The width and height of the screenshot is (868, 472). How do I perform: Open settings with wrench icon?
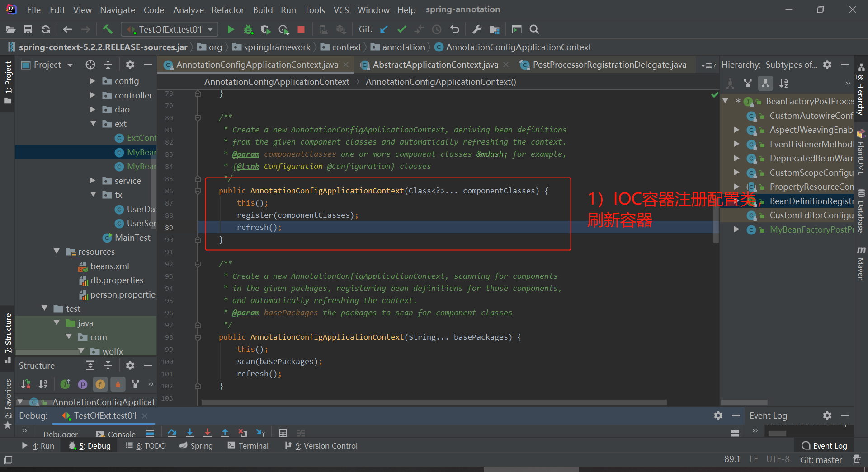477,29
